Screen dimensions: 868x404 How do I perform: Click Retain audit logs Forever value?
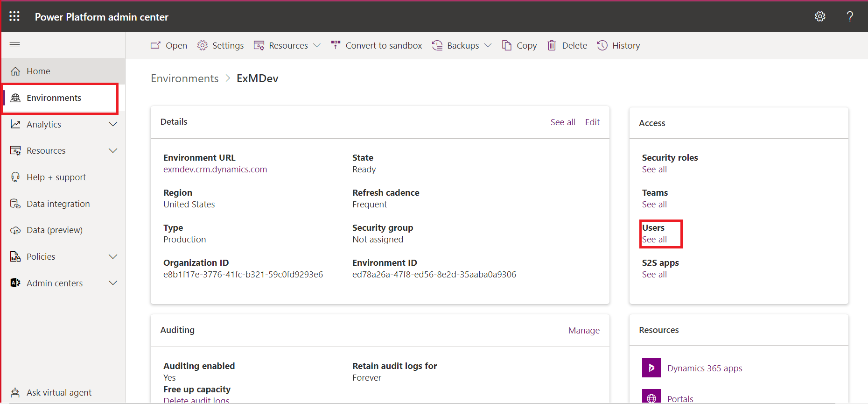tap(367, 378)
